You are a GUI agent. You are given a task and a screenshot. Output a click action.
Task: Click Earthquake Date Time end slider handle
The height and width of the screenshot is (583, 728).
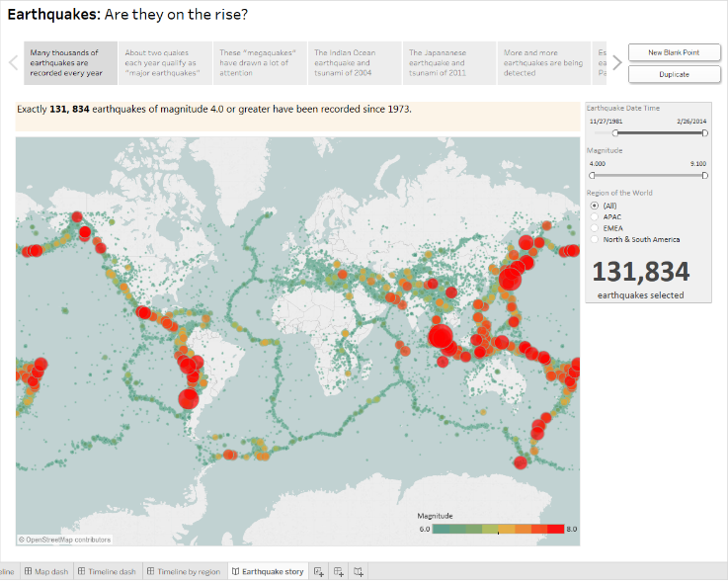704,132
